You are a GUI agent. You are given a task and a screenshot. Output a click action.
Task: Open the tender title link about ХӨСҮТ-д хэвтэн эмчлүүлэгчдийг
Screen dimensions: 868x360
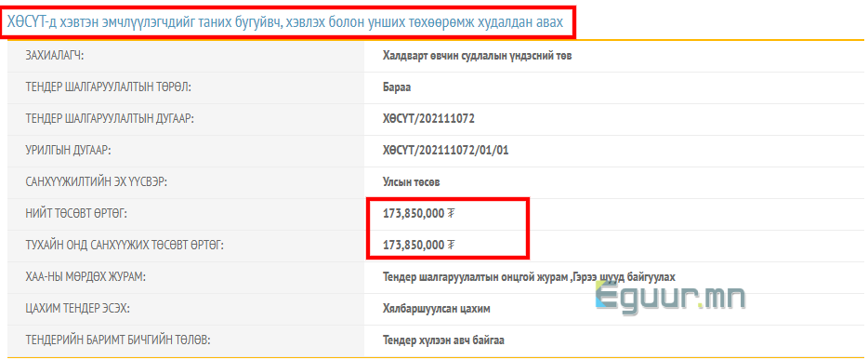pos(285,22)
